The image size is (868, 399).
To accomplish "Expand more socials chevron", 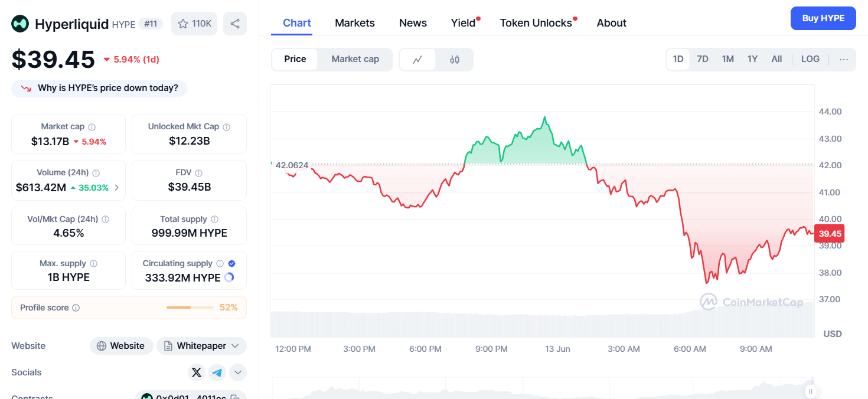I will coord(238,372).
